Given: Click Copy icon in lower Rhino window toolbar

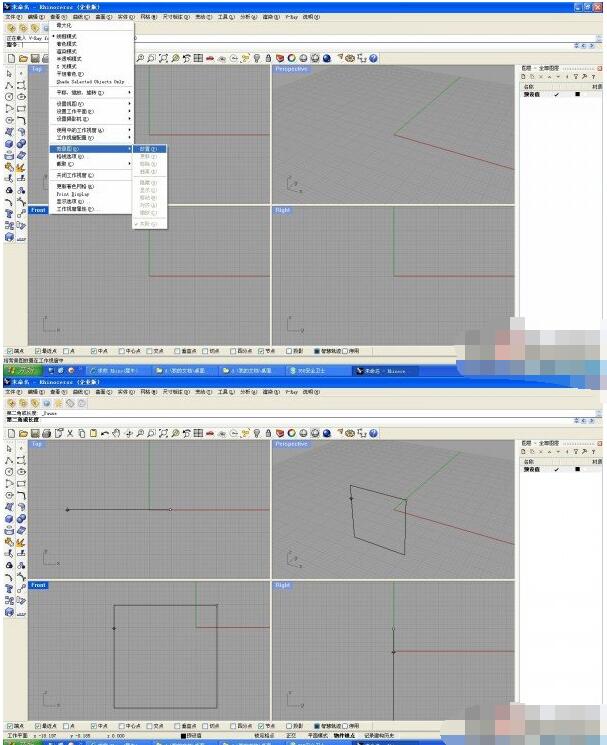Looking at the screenshot, I should [82, 433].
